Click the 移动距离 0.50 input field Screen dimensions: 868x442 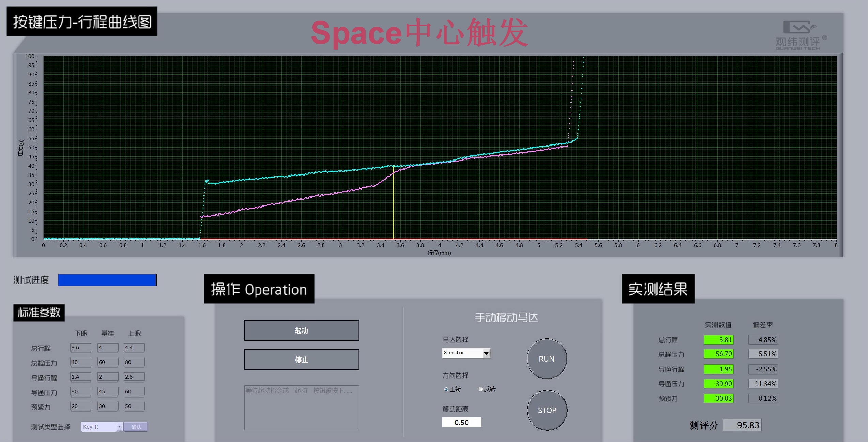(461, 423)
